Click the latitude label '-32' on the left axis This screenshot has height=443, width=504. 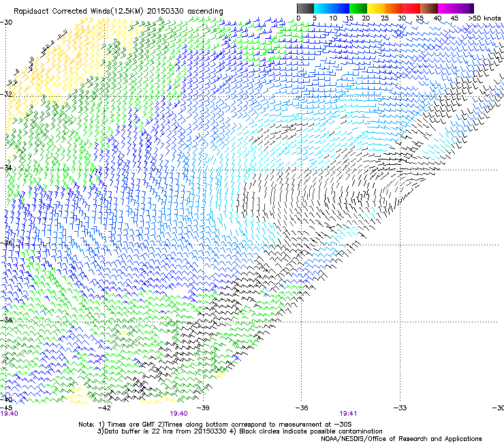pos(7,94)
